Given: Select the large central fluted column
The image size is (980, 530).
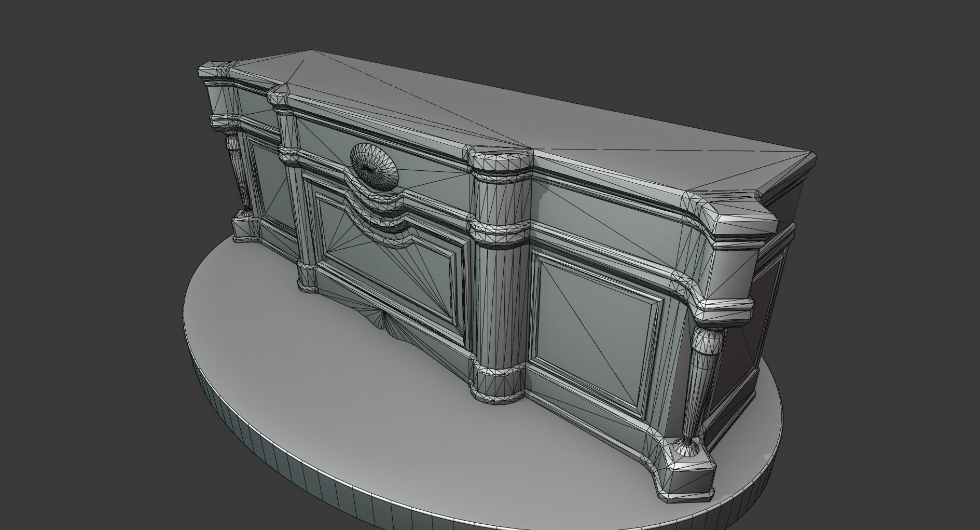Looking at the screenshot, I should coord(501,275).
